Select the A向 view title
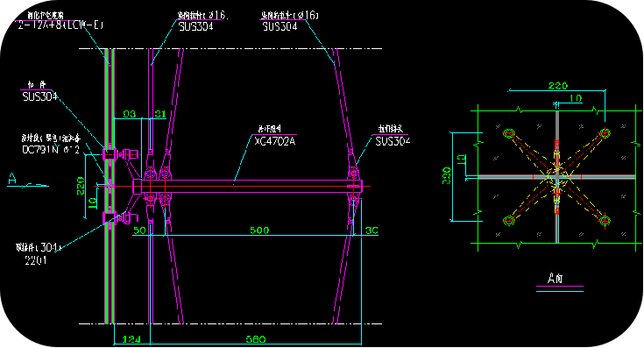644x348 pixels. 555,278
